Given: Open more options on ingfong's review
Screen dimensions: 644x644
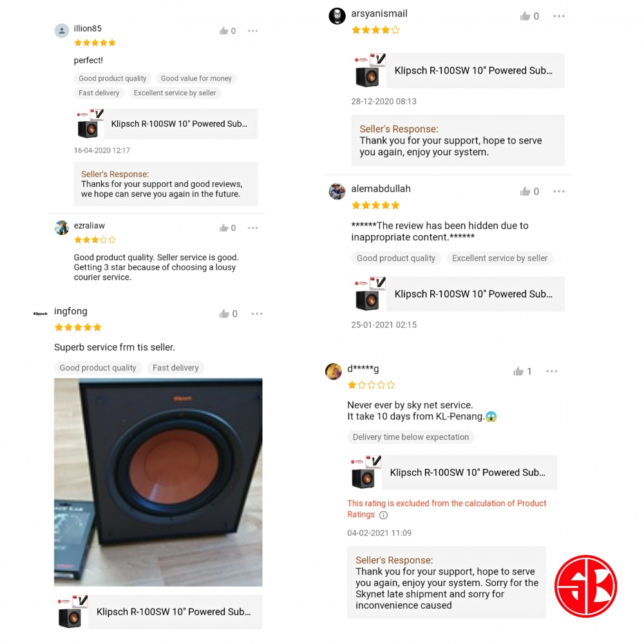Looking at the screenshot, I should (x=257, y=314).
